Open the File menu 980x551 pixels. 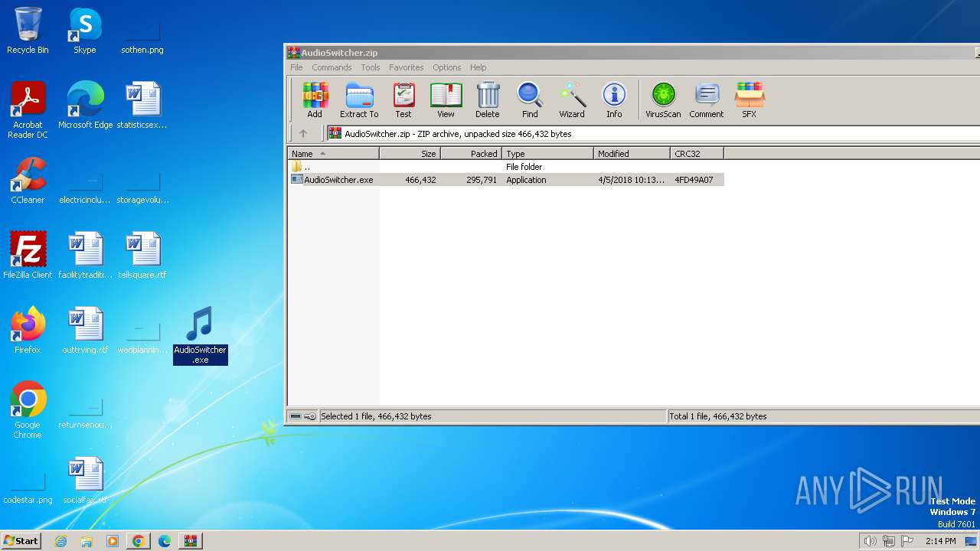[x=296, y=67]
